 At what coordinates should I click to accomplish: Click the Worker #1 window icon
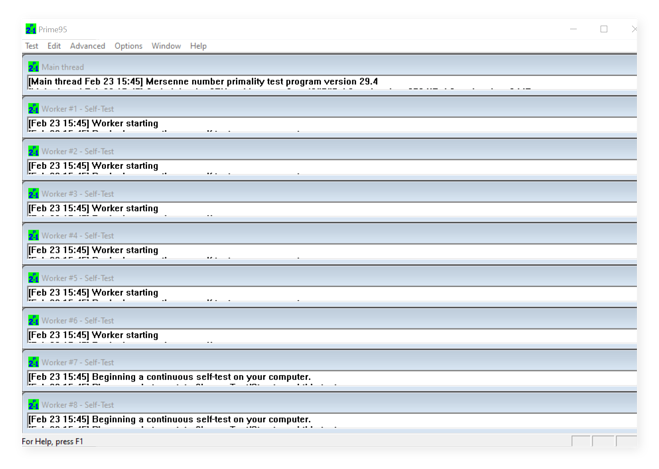(34, 109)
